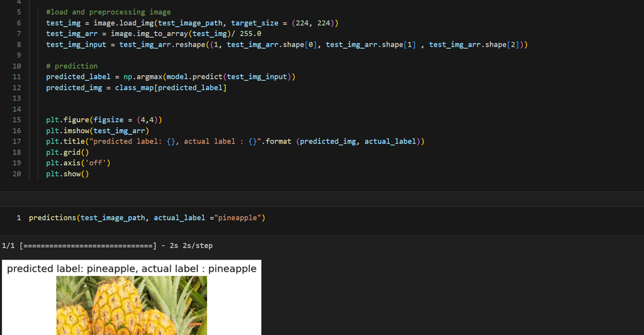Viewport: 644px width, 335px height.
Task: Click the 'test_img_input' reshape code line
Action: [x=287, y=44]
